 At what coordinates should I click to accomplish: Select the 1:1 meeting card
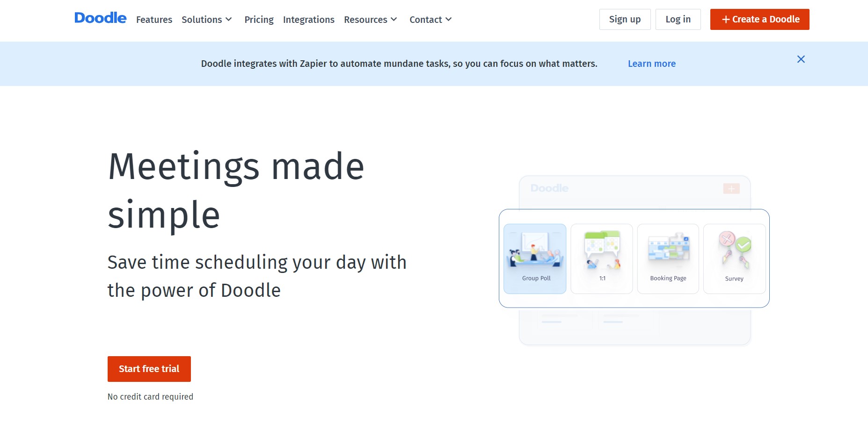coord(602,258)
